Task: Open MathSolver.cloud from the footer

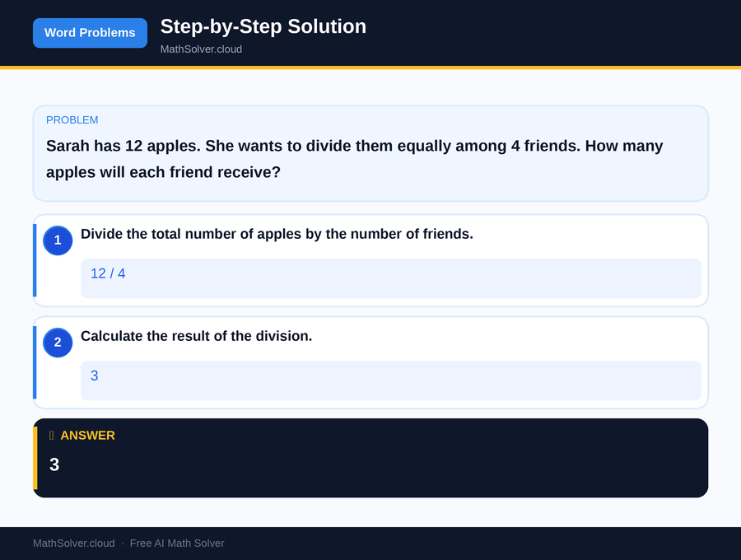Action: point(73,543)
